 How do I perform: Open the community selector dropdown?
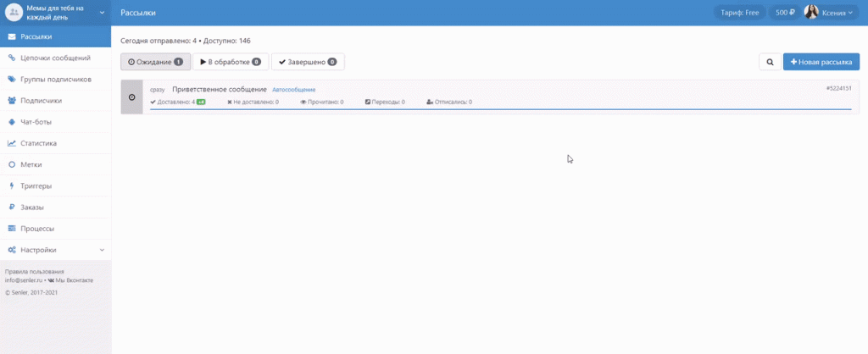click(x=102, y=13)
